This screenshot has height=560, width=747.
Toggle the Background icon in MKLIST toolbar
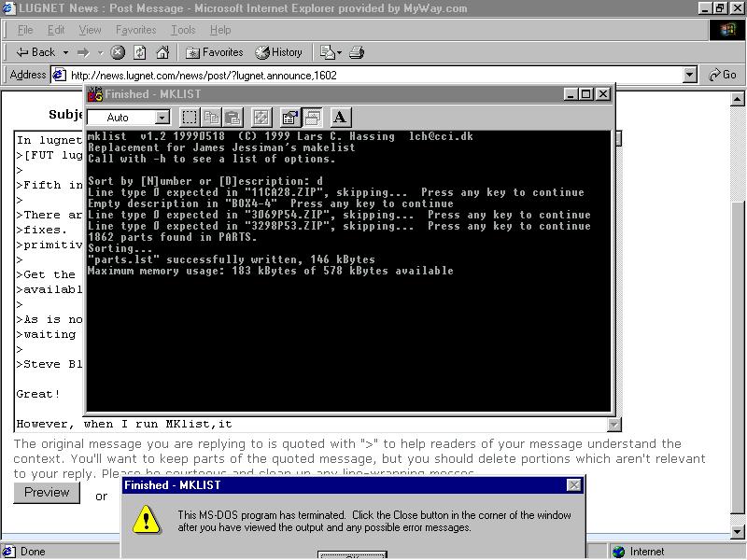coord(313,118)
